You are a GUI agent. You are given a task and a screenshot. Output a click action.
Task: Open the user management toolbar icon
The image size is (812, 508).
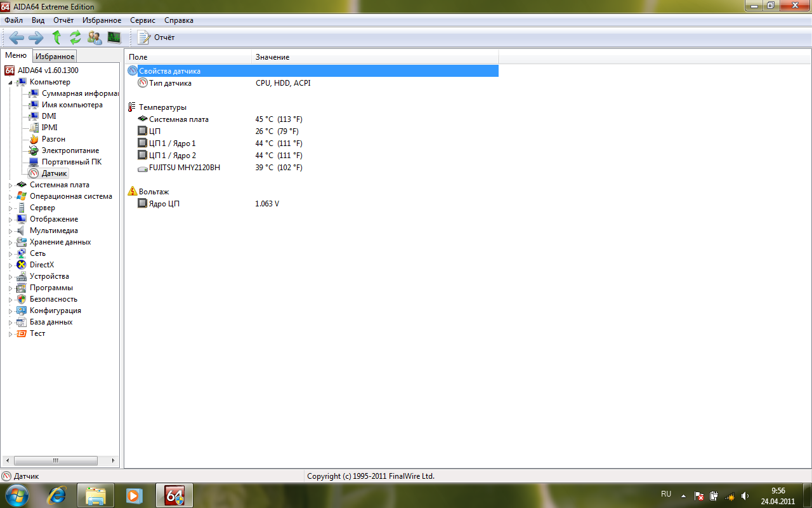pos(95,37)
